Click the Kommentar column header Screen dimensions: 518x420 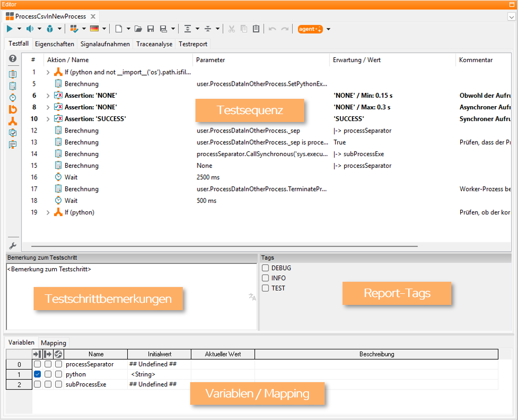coord(484,60)
